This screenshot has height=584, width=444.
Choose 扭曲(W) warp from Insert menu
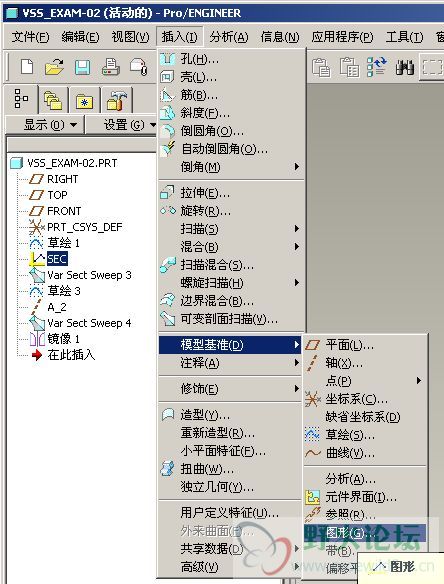coord(230,469)
